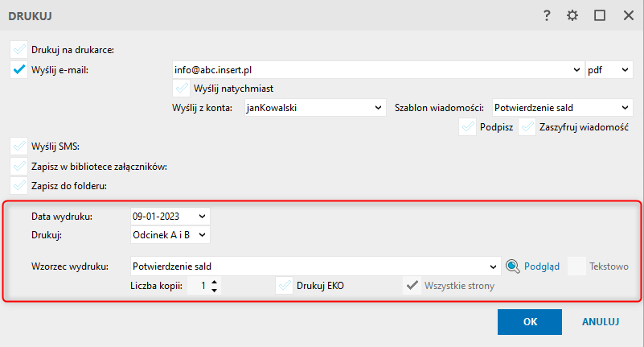Enable the Drukuj na drukarce checkbox
Viewport: 644px width, 347px height.
click(18, 50)
